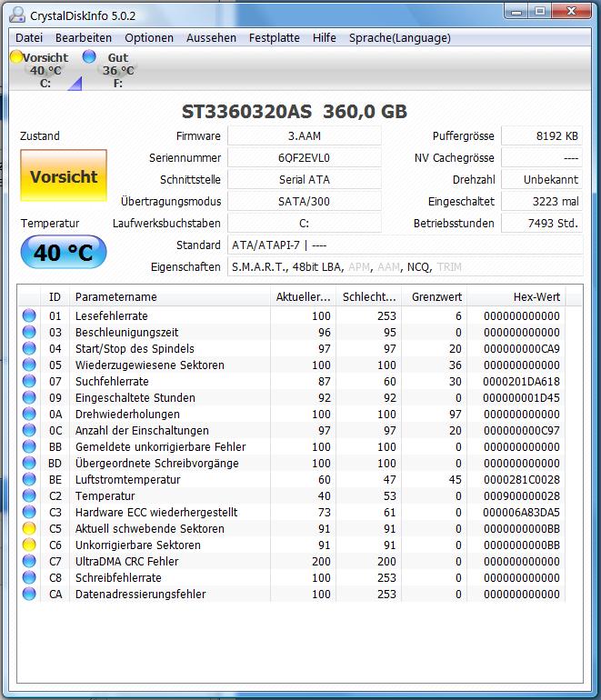Screen dimensions: 601x700
Task: Click status icon for Luftstromtemperatur
Action: 29,479
